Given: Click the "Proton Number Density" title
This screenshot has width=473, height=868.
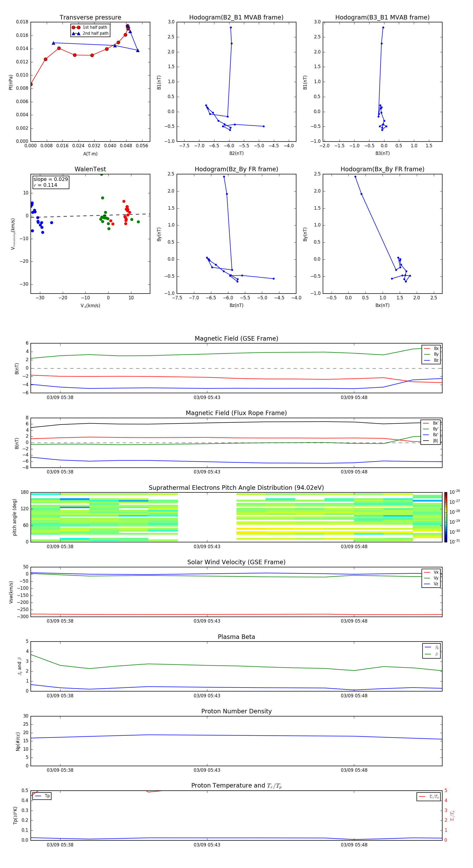Looking at the screenshot, I should (x=236, y=711).
